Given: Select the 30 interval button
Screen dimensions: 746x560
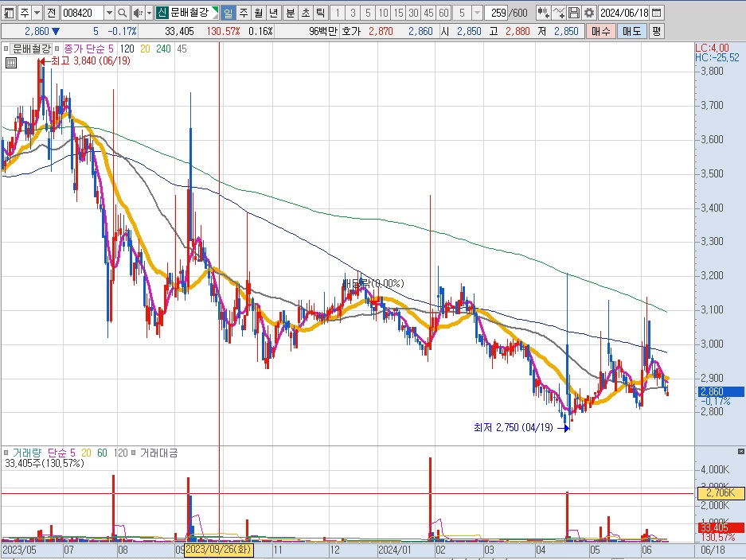Looking at the screenshot, I should [x=413, y=13].
